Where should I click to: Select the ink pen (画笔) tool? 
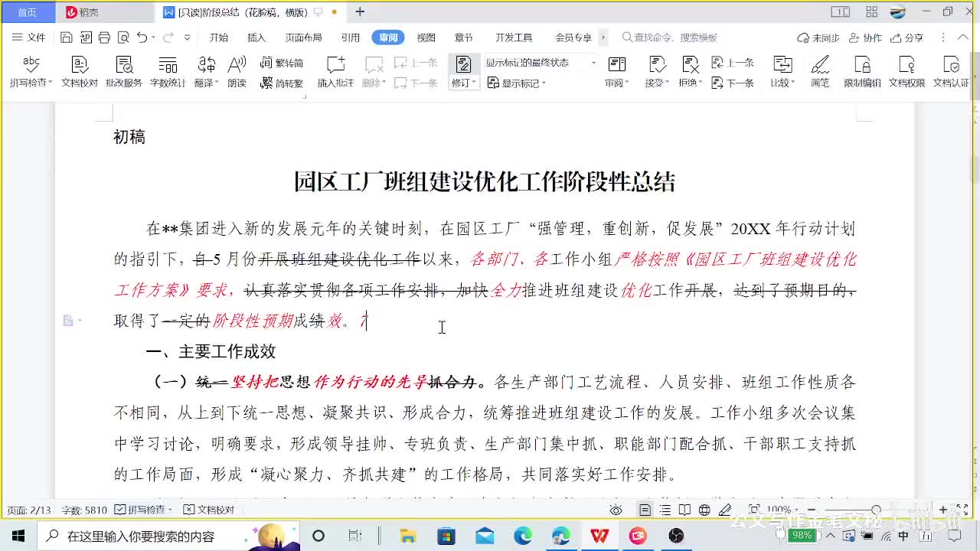(820, 72)
